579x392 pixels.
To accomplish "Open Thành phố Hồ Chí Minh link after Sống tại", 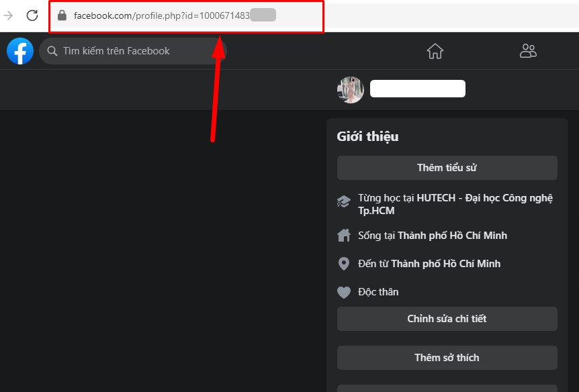I will point(452,236).
